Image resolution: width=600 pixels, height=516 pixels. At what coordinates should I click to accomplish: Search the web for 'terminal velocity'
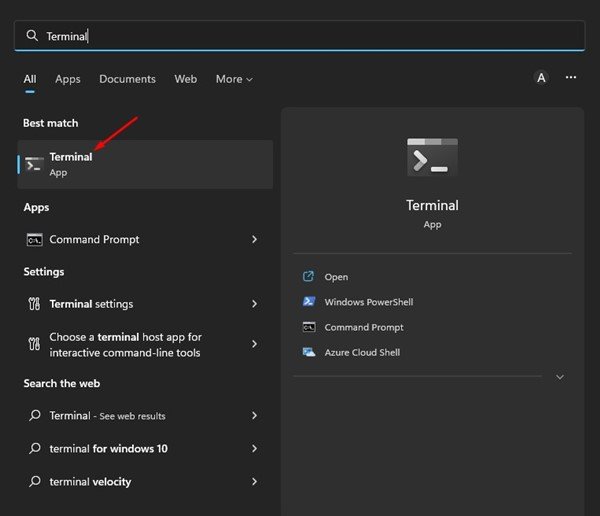(x=90, y=482)
